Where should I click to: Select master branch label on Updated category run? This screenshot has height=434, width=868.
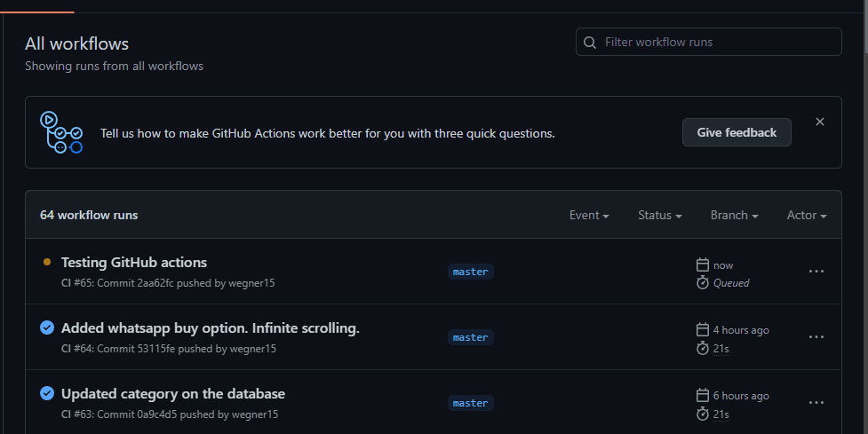coord(471,403)
